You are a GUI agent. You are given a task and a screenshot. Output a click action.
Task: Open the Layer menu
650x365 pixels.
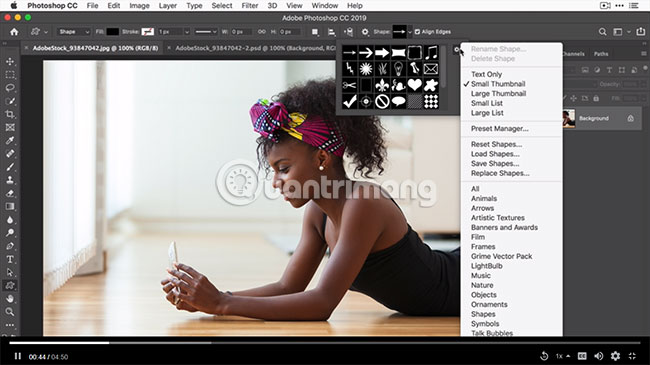click(167, 6)
